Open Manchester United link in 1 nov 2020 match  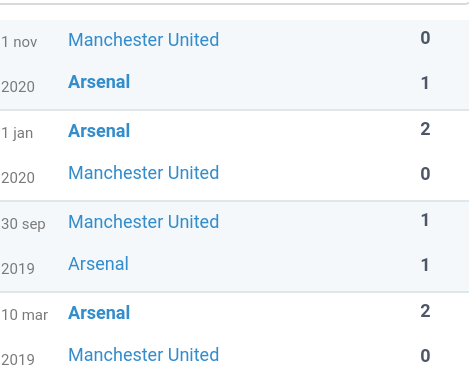[144, 40]
